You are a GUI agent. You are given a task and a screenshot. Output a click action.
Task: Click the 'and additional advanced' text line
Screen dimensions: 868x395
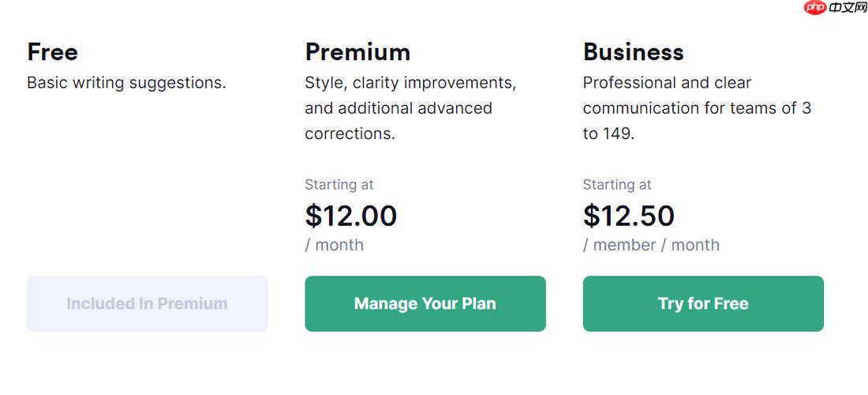(x=398, y=108)
